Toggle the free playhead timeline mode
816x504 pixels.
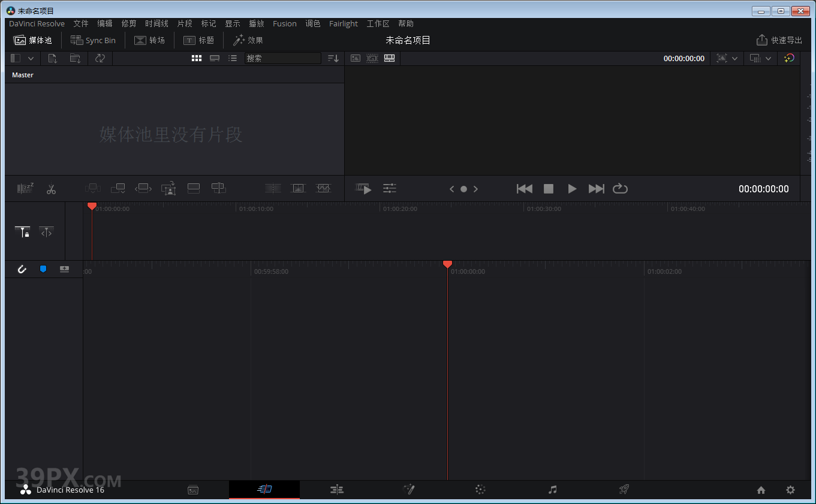click(46, 232)
